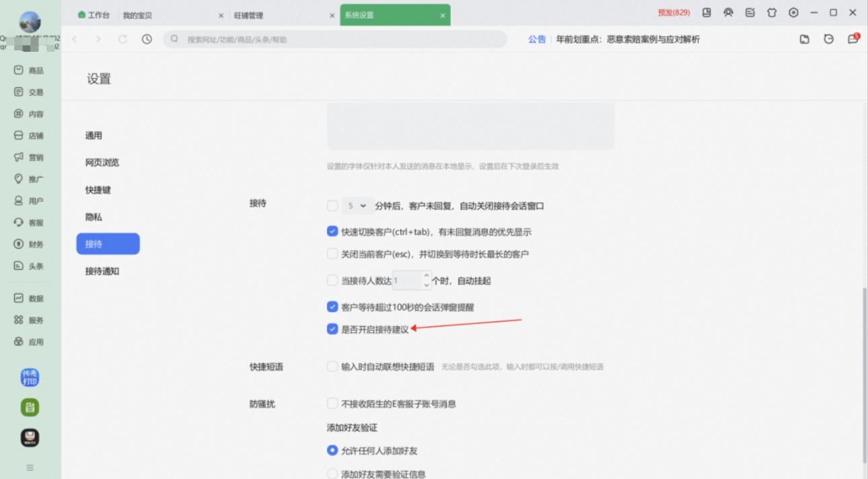Switch to the 工作台 tab

tap(94, 15)
